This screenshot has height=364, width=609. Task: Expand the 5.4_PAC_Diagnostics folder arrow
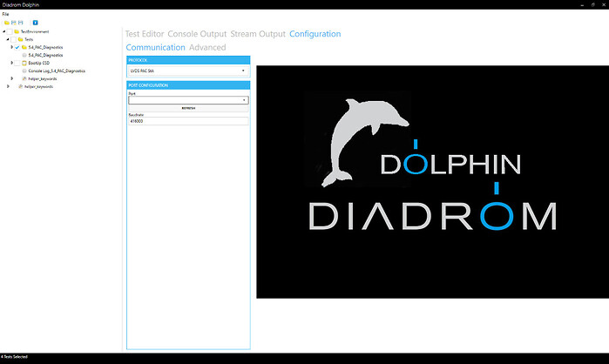point(11,47)
